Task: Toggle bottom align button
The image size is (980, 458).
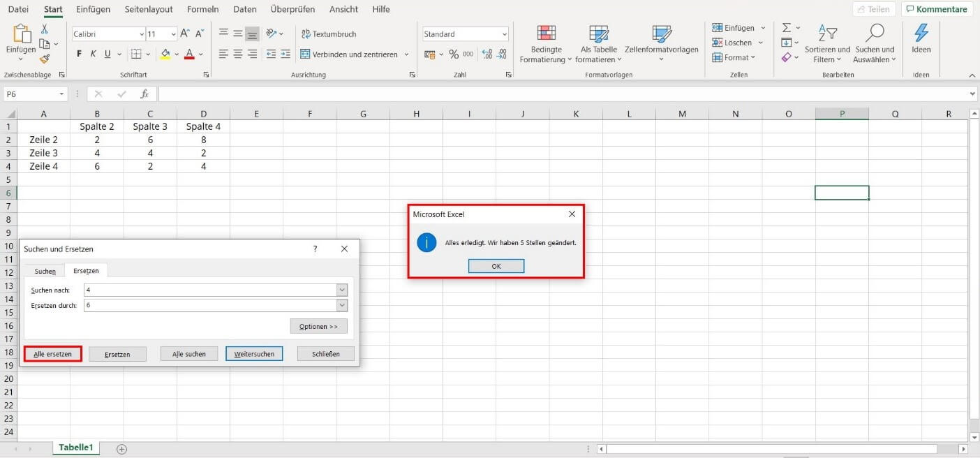Action: tap(252, 33)
